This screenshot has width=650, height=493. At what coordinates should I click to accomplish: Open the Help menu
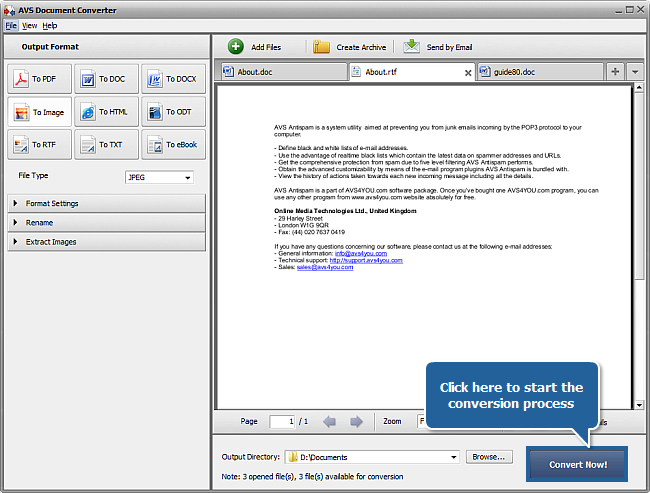coord(50,26)
